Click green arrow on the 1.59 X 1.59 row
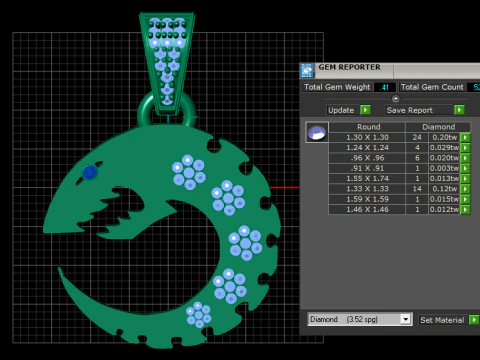The height and width of the screenshot is (360, 480). click(465, 199)
